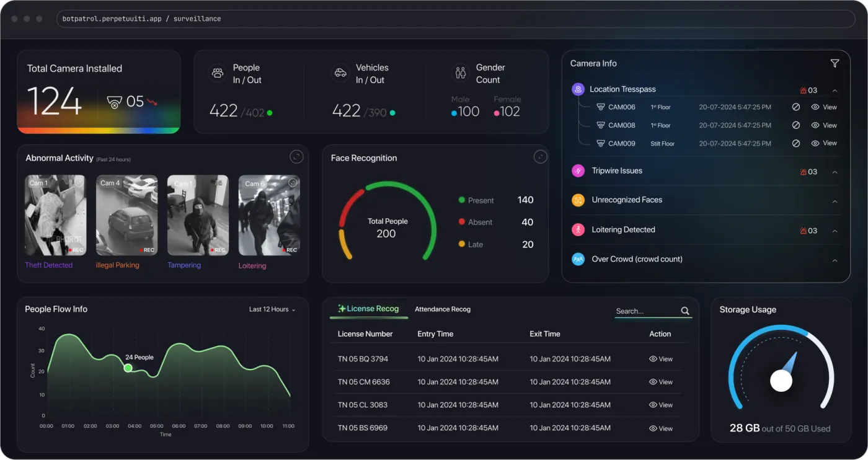The image size is (868, 460).
Task: Click the 24 People point on chart
Action: point(128,368)
